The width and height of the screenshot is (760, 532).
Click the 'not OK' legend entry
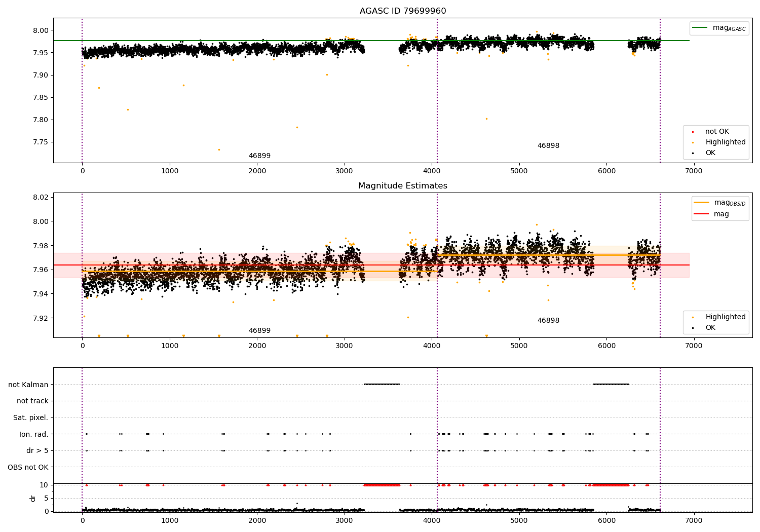[717, 132]
